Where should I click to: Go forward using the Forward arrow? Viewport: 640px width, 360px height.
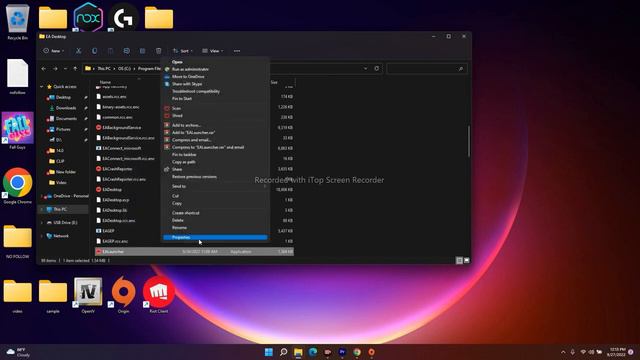[x=55, y=69]
